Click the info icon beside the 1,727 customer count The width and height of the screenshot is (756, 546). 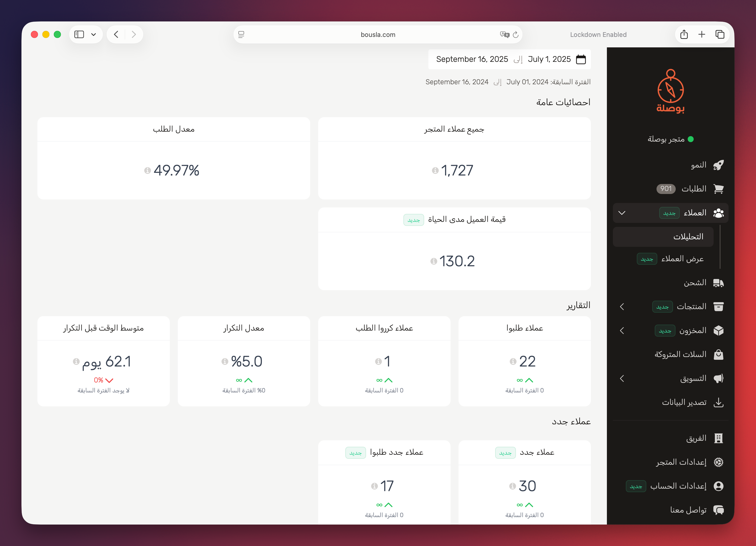(x=435, y=171)
